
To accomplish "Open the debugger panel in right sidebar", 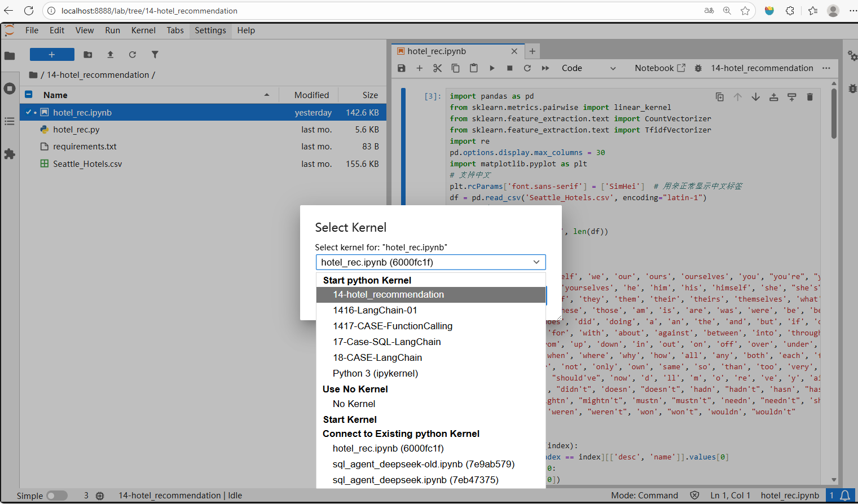I will tap(852, 89).
